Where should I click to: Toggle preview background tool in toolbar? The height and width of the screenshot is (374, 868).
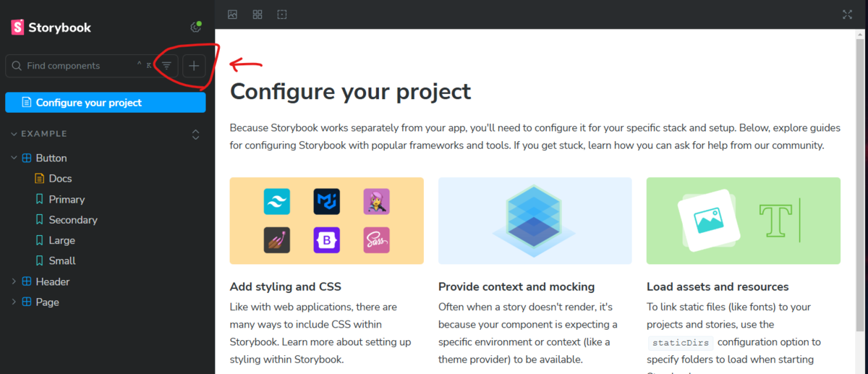point(232,14)
